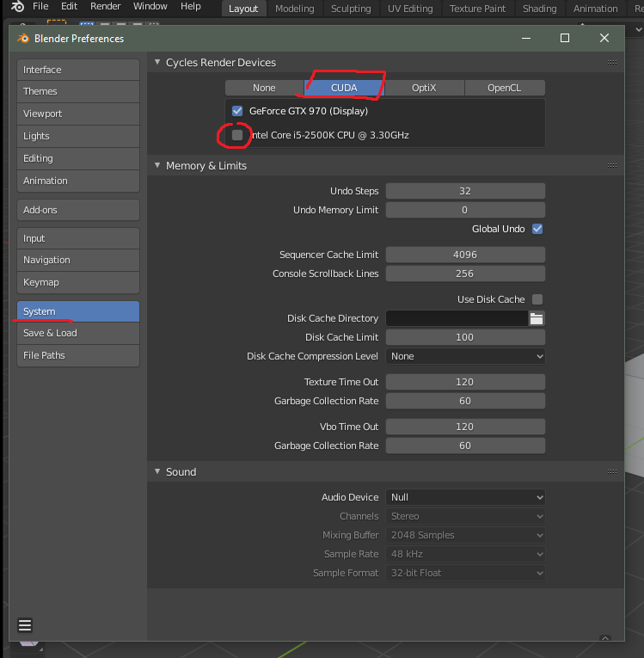Screen dimensions: 644x658
Task: Click Undo Steps value field
Action: (x=465, y=191)
